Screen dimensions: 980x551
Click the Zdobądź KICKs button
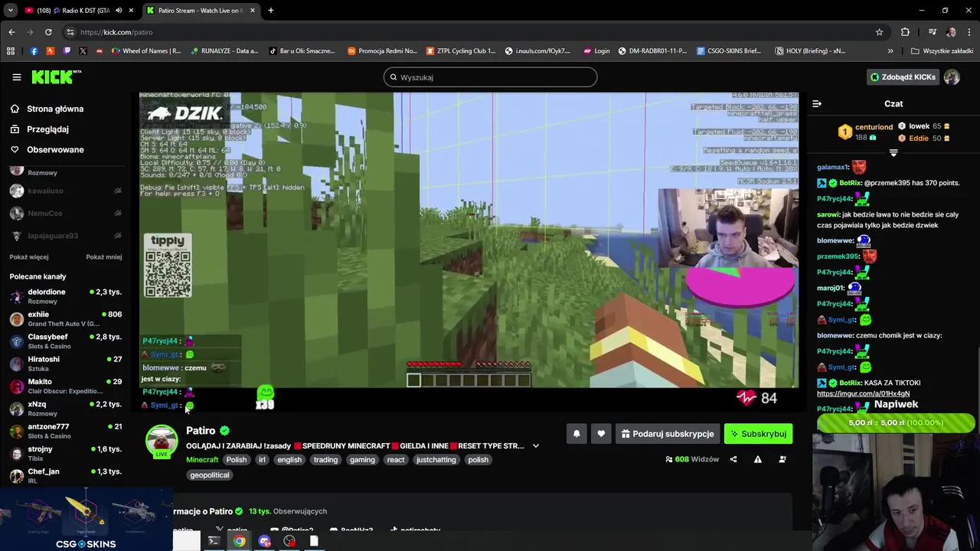tap(903, 77)
